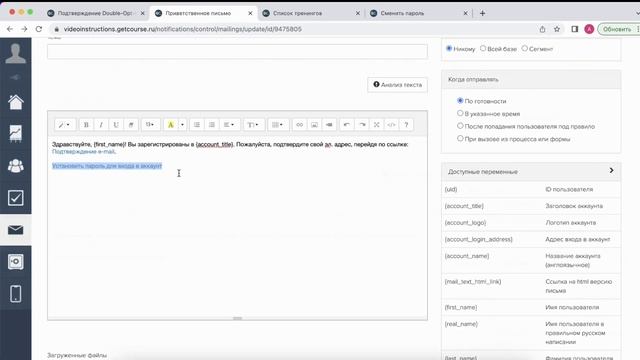Click the browser share icon
The image size is (640, 360).
pyautogui.click(x=542, y=29)
